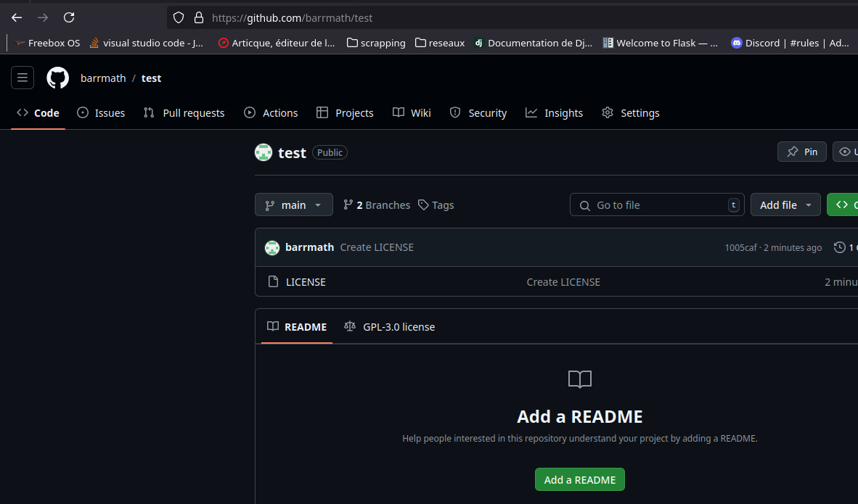This screenshot has width=858, height=504.
Task: Expand the Add file dropdown
Action: coord(785,205)
